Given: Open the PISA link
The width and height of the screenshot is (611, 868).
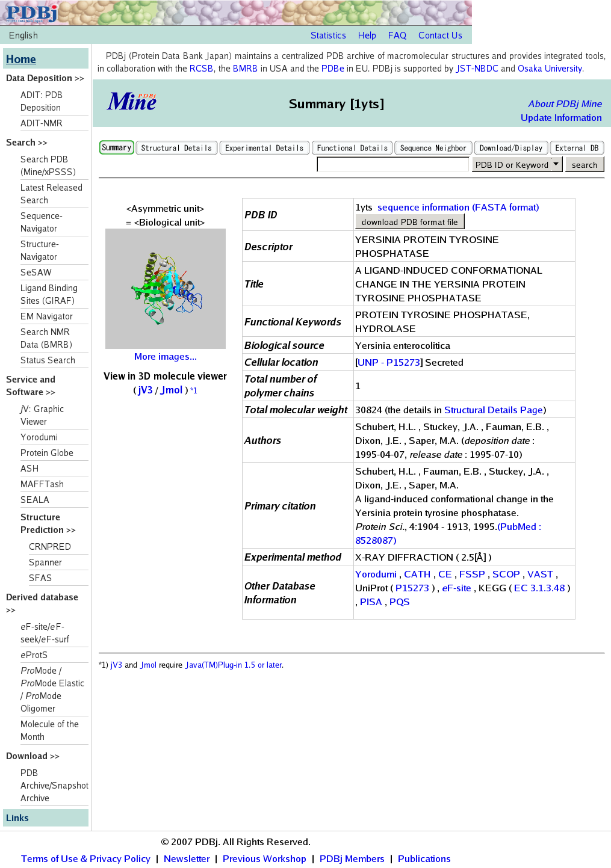Looking at the screenshot, I should 371,602.
